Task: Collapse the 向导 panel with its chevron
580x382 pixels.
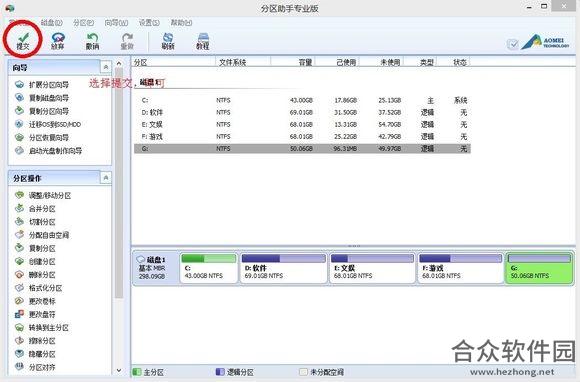Action: 106,67
